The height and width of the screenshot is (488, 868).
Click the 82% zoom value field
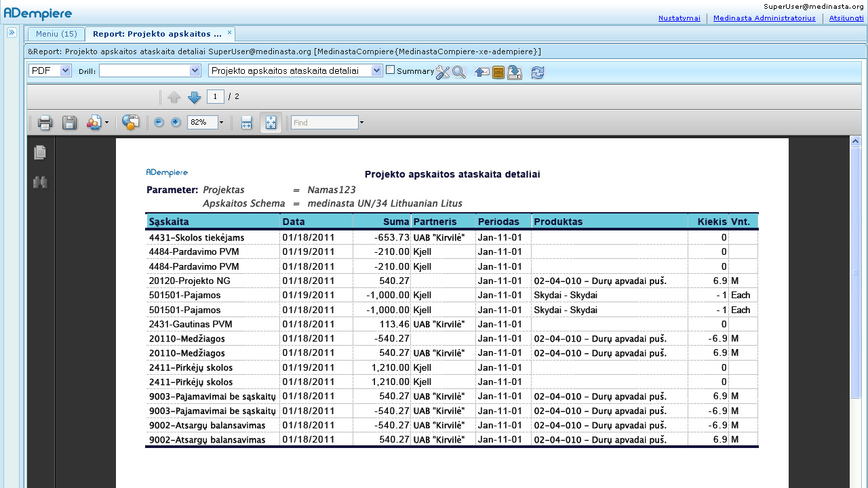coord(203,123)
